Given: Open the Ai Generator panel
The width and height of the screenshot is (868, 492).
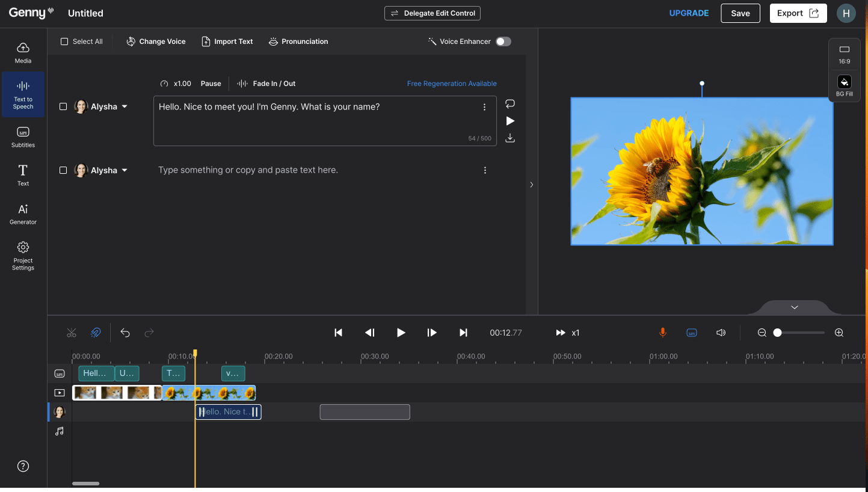Looking at the screenshot, I should (22, 214).
